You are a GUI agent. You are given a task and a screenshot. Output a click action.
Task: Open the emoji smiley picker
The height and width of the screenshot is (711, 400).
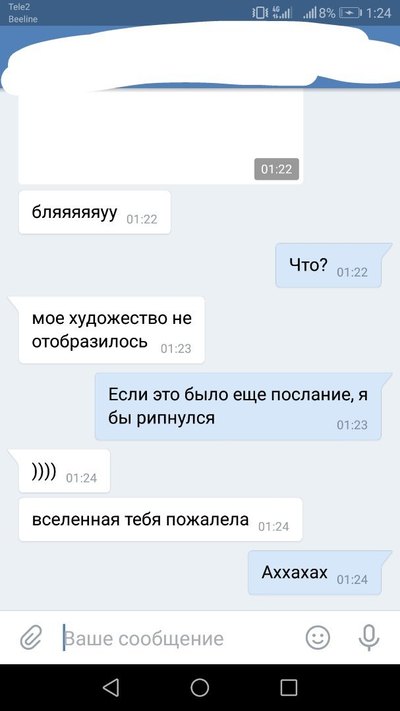point(317,638)
